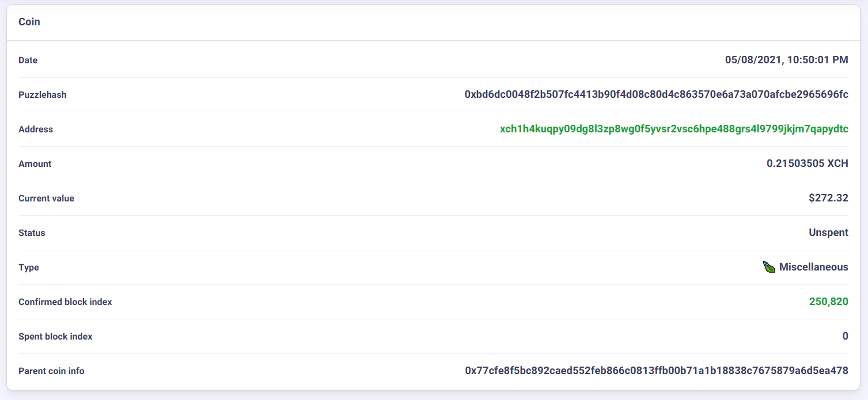Click the Miscellaneous type label
This screenshot has width=868, height=400.
pyautogui.click(x=813, y=267)
